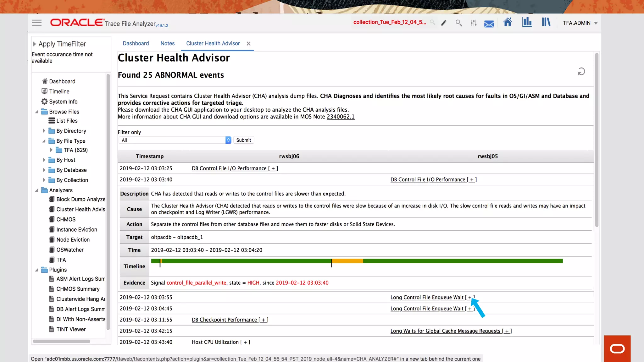Open OSWatcher analyzer
The image size is (644, 362).
(x=70, y=250)
